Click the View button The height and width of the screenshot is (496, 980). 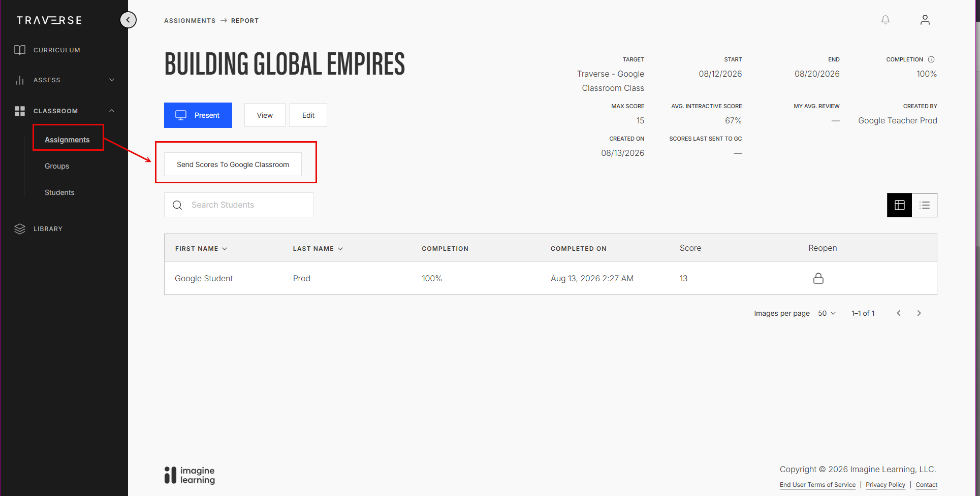(x=265, y=115)
